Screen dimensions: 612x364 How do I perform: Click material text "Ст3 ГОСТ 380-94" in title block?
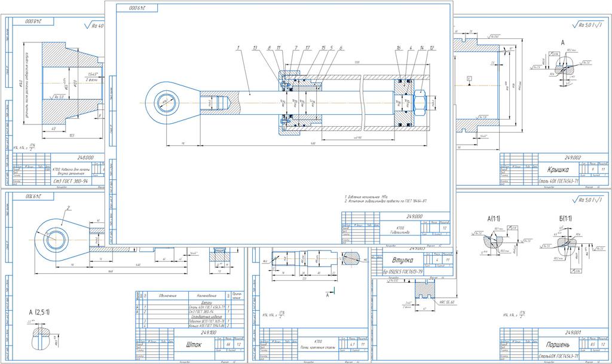[x=71, y=182]
